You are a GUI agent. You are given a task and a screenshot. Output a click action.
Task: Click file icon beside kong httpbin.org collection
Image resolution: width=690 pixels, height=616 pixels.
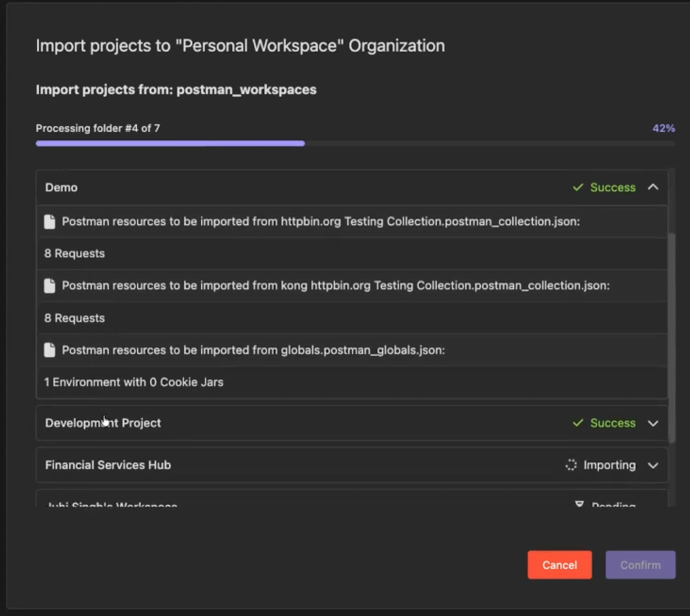pyautogui.click(x=49, y=286)
